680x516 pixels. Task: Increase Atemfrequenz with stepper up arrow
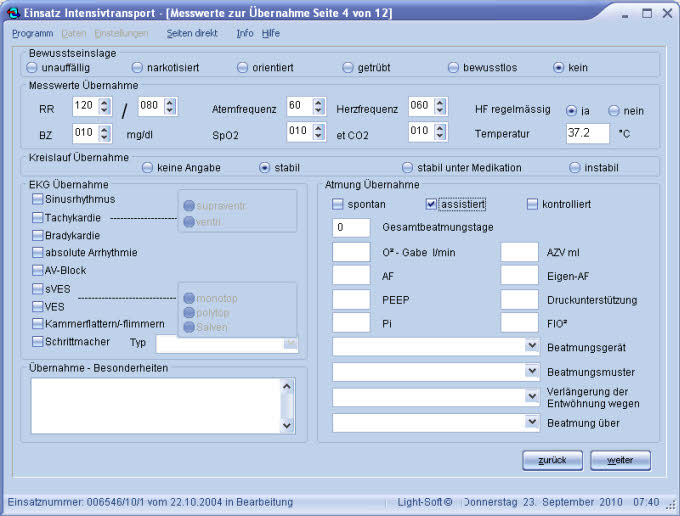coord(318,102)
